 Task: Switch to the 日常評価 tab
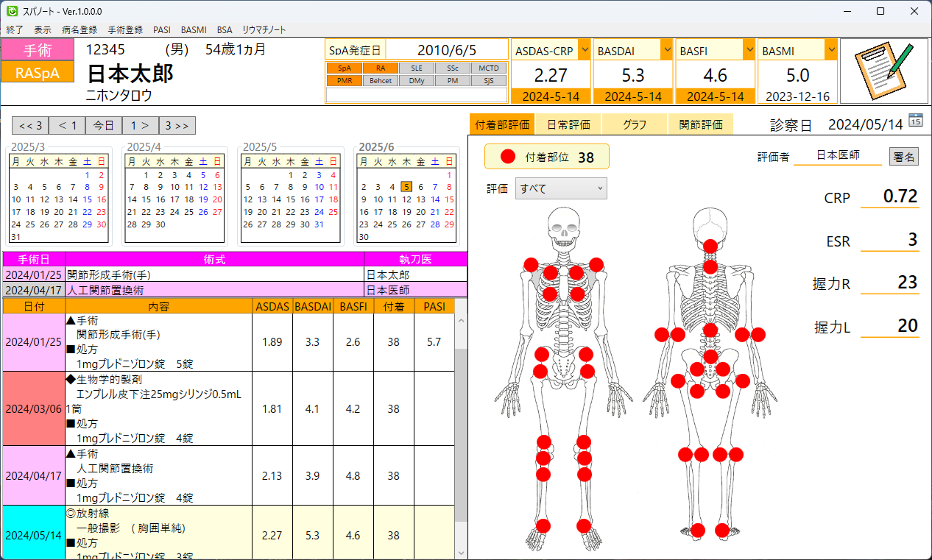tap(568, 124)
